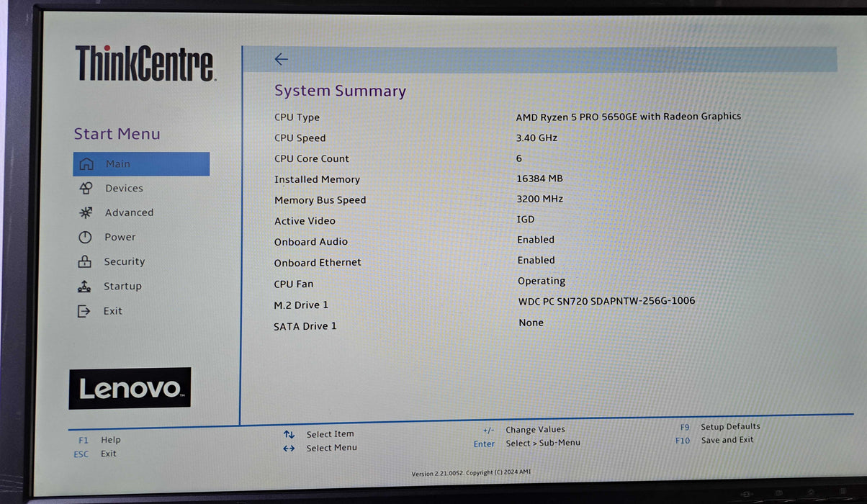Click F1 Help shortcut label
867x504 pixels.
99,440
